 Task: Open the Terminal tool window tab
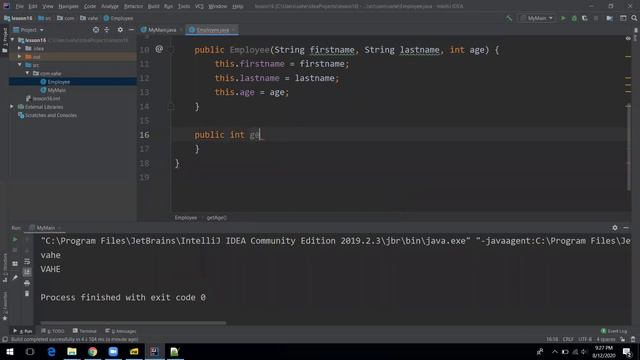click(85, 331)
